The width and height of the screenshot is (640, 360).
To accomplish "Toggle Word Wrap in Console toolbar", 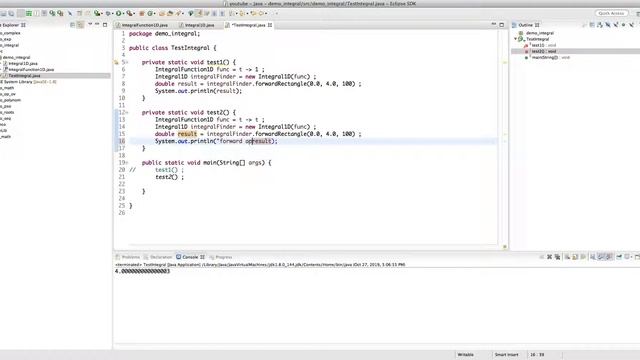I will 583,257.
